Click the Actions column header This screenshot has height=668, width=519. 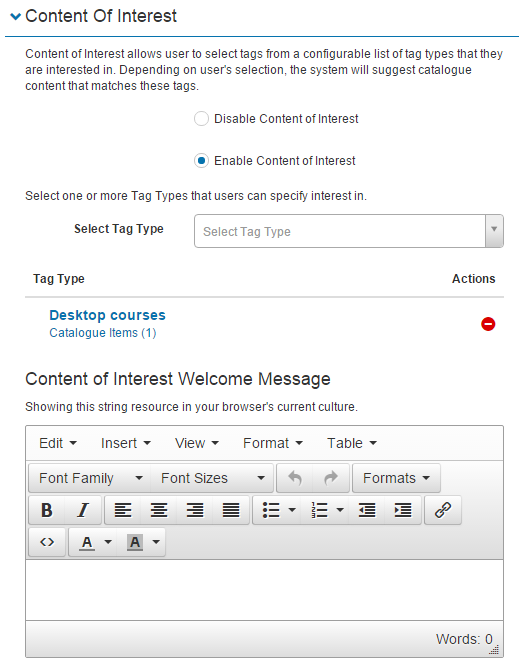pyautogui.click(x=473, y=279)
